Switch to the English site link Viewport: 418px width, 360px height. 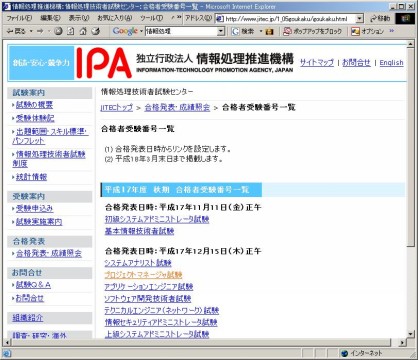point(391,62)
